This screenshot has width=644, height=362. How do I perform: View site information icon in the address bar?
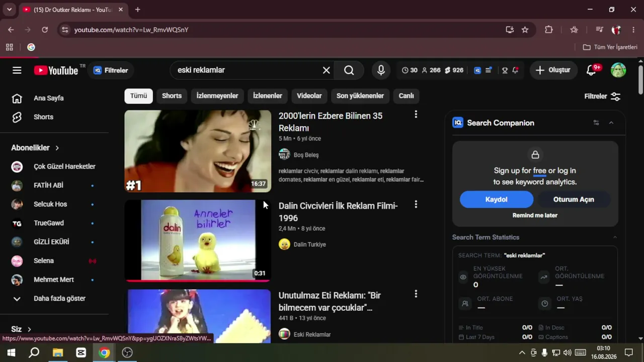(65, 30)
